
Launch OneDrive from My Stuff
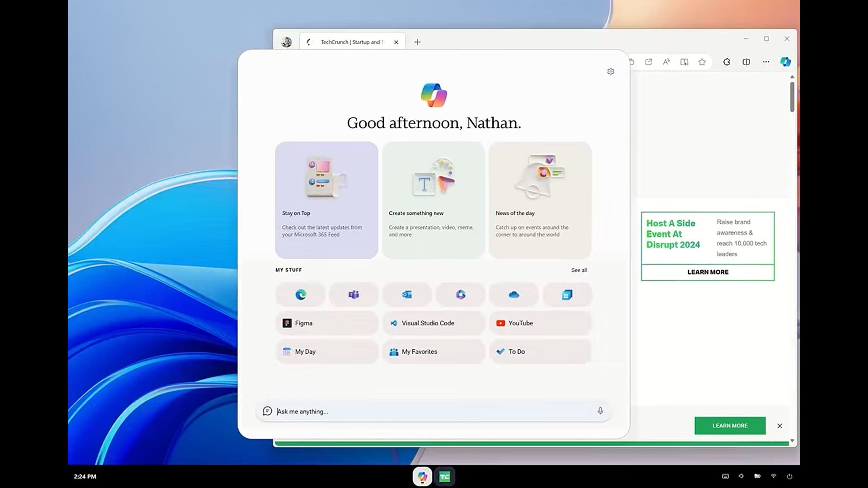point(514,295)
